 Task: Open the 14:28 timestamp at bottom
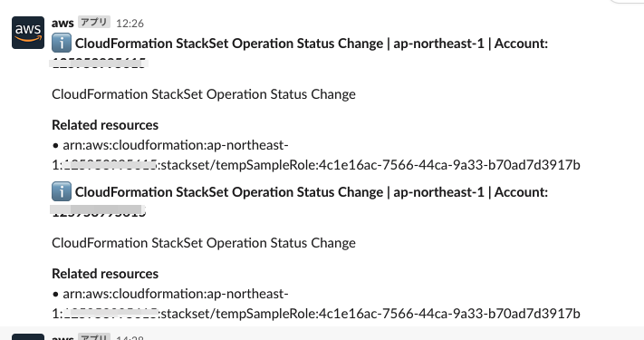tap(130, 337)
